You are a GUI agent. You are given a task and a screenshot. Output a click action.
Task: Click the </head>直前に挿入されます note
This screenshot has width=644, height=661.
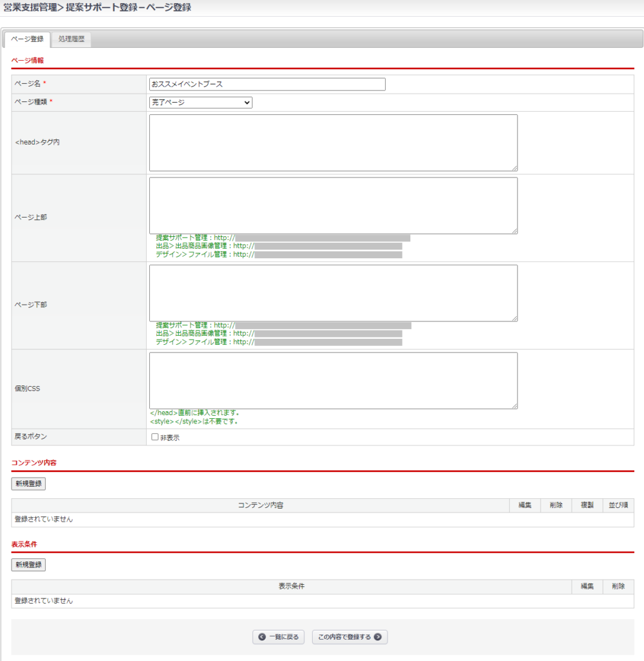click(x=195, y=412)
